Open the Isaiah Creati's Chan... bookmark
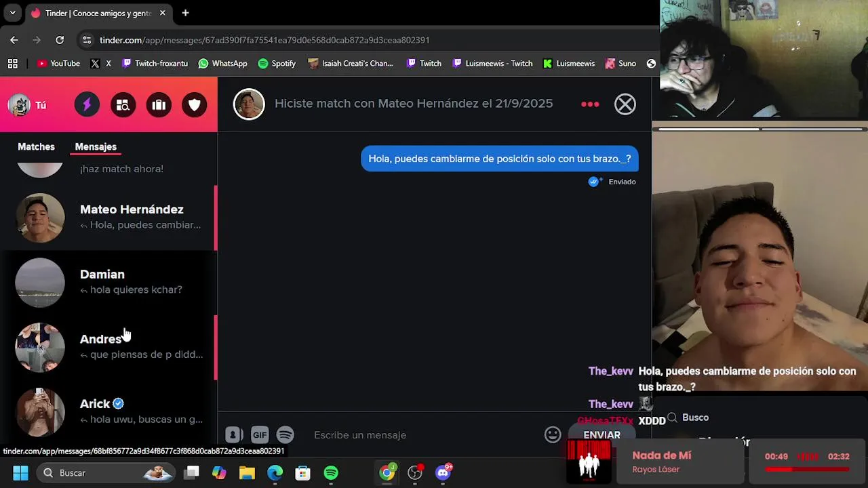The image size is (868, 488). tap(351, 64)
